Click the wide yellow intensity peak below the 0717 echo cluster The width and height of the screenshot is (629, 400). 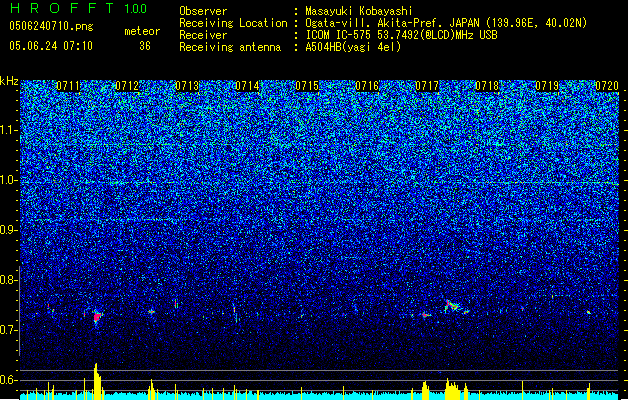(x=452, y=389)
